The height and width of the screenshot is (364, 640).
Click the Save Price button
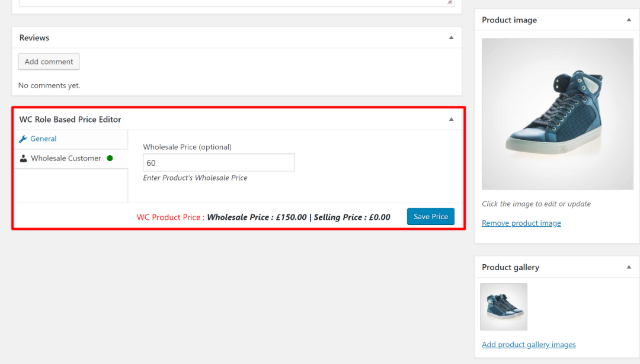(431, 216)
